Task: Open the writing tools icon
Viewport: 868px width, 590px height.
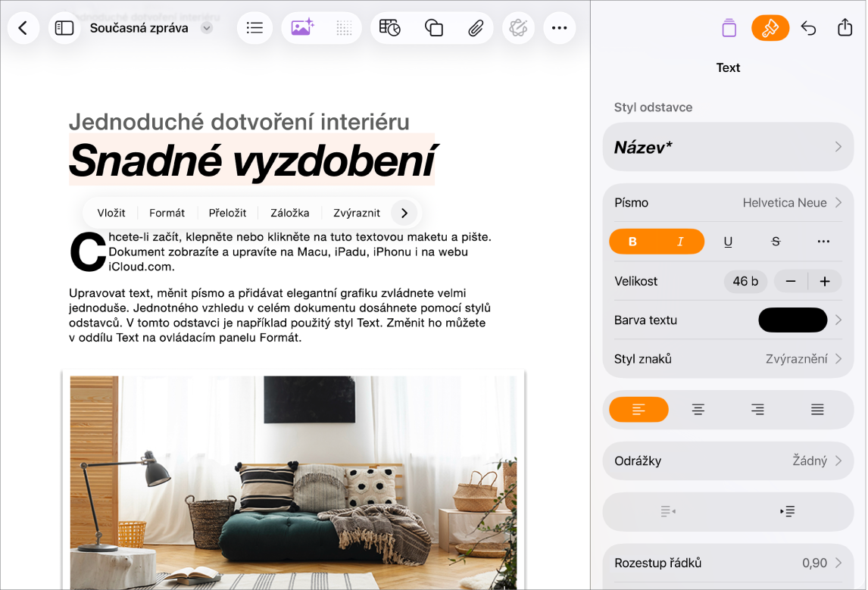Action: 518,28
